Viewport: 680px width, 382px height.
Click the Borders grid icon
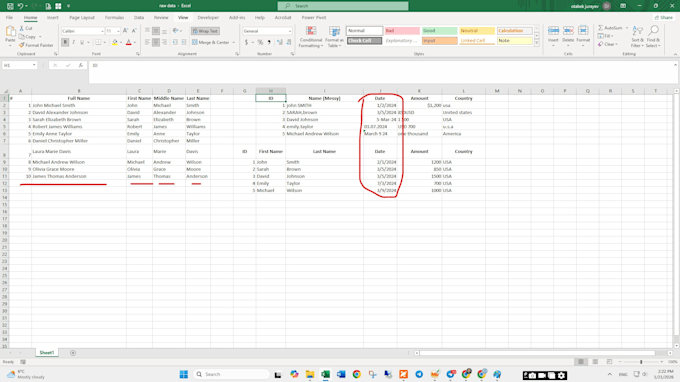coord(98,42)
